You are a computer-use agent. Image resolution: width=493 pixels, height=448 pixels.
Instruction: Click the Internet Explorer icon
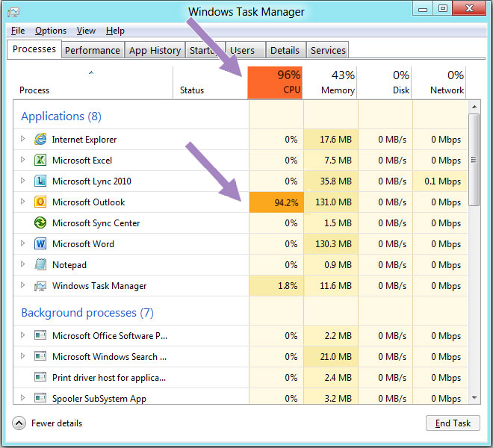point(40,140)
